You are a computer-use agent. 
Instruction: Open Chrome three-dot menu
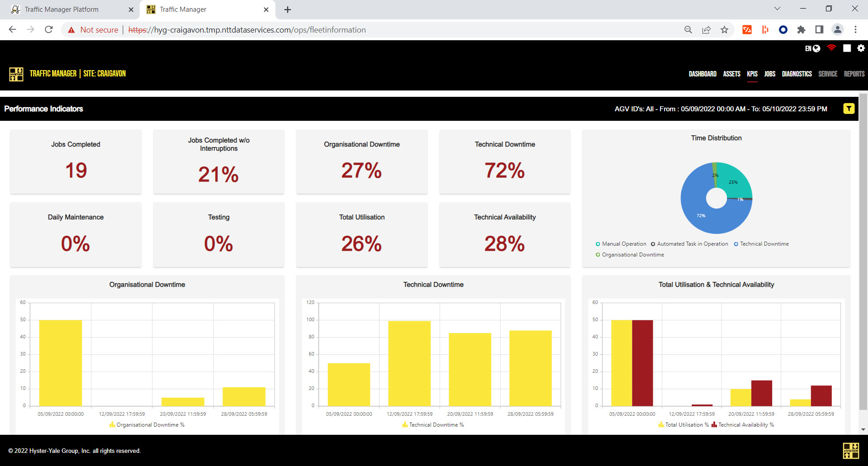[855, 30]
